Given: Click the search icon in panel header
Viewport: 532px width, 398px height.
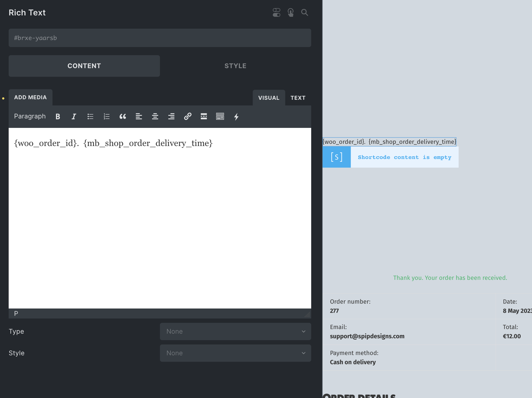Looking at the screenshot, I should [x=305, y=12].
